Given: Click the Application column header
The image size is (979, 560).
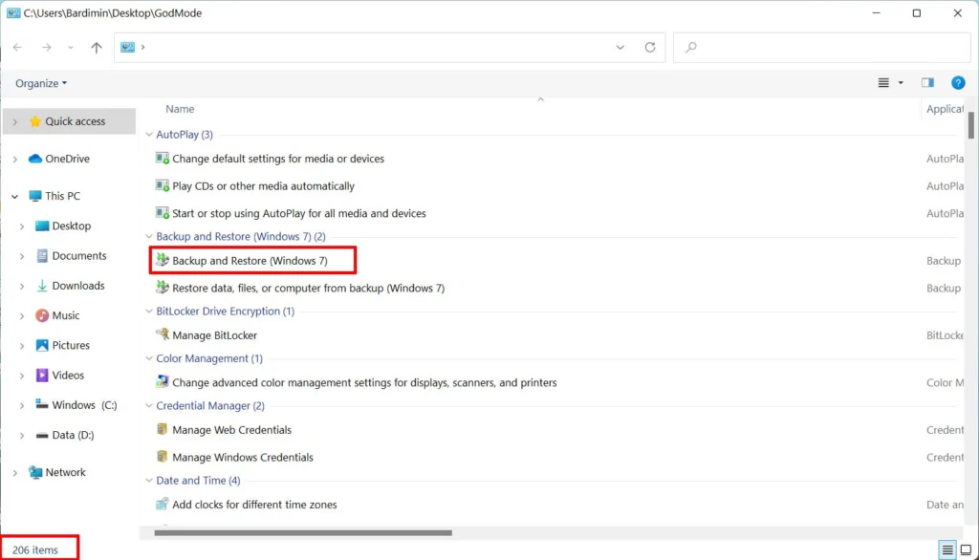Looking at the screenshot, I should (945, 109).
